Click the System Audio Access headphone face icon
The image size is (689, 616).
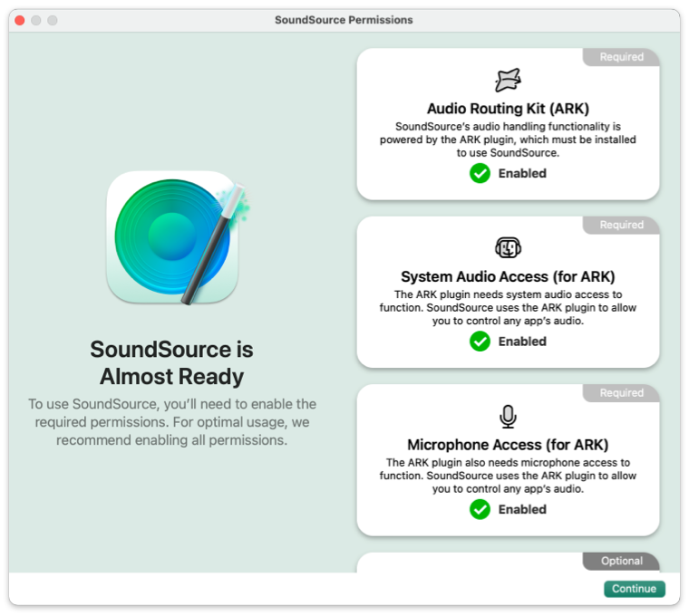coord(508,248)
